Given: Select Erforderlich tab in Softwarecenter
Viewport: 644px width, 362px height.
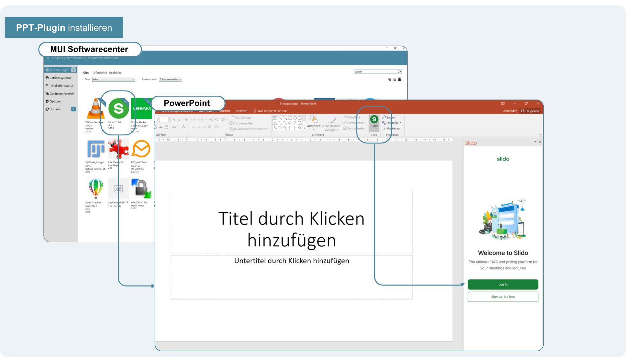Looking at the screenshot, I should pos(100,73).
